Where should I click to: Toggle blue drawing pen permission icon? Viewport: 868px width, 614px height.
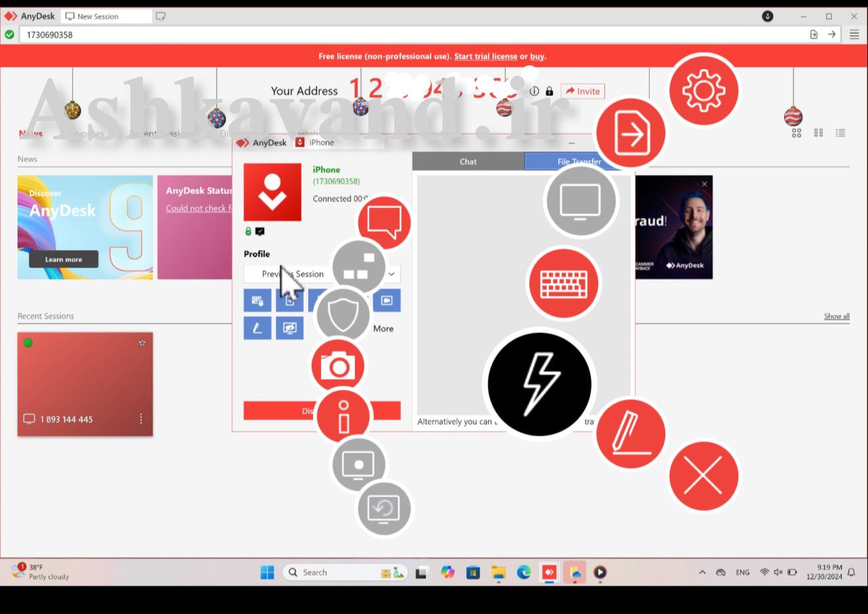click(258, 328)
